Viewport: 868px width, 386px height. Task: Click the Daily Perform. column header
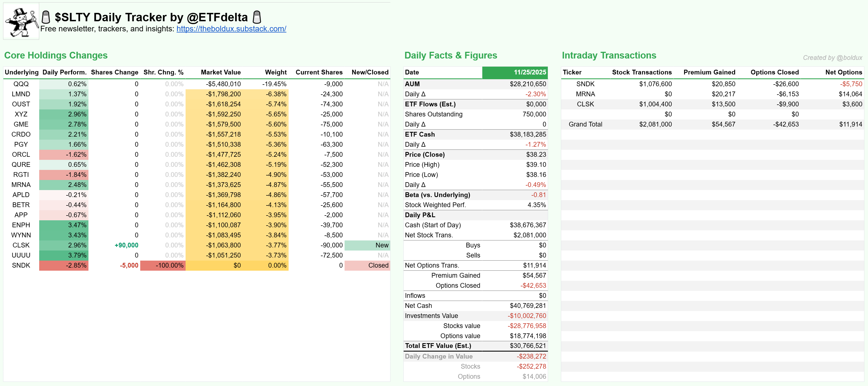pos(64,72)
